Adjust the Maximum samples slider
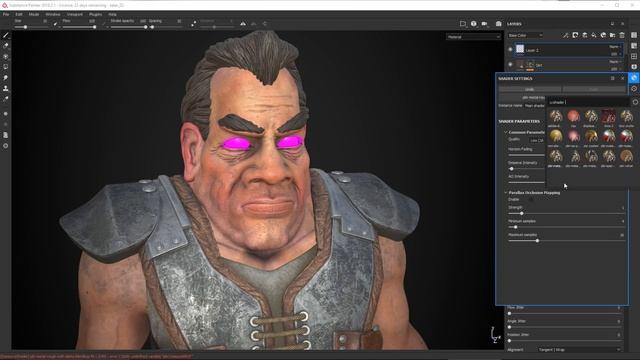 (566, 241)
